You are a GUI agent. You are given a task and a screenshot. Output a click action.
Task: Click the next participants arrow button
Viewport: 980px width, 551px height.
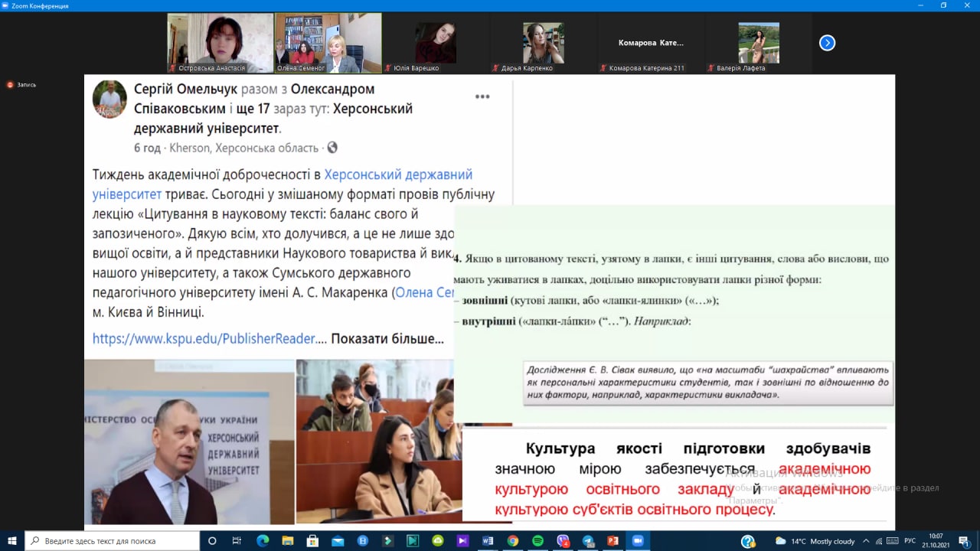pos(827,43)
